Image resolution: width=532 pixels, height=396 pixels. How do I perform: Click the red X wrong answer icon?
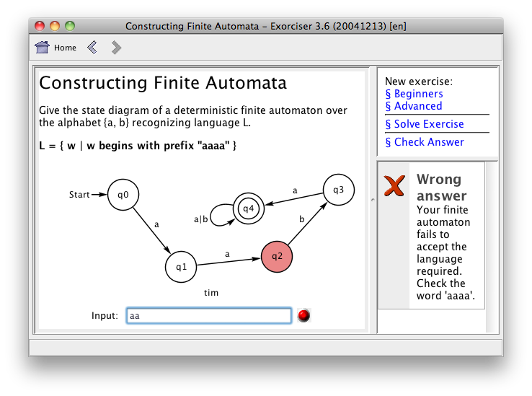point(394,186)
